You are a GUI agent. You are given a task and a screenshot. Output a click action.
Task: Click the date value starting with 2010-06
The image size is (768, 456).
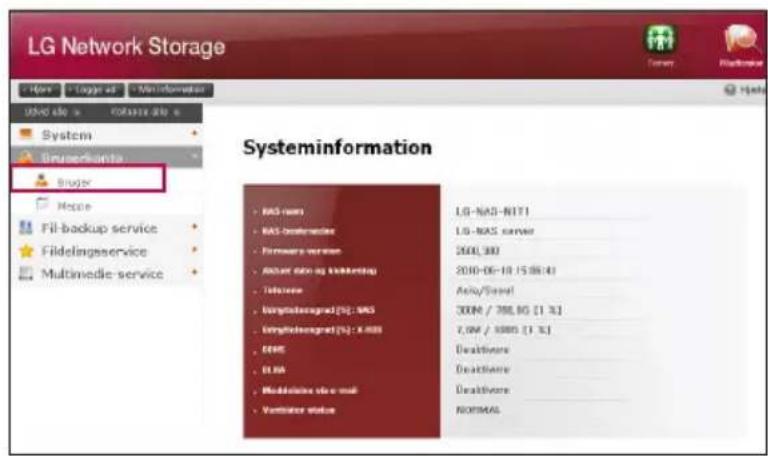[506, 270]
